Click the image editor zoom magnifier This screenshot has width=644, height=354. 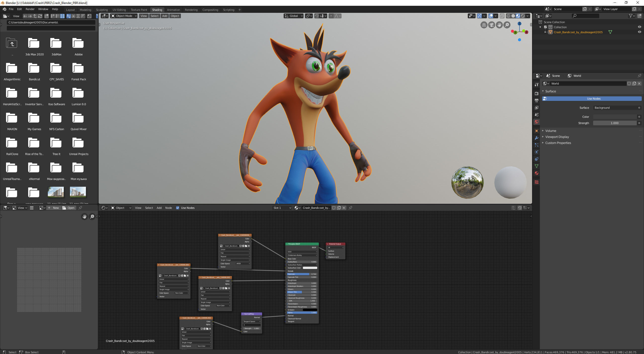pos(92,216)
